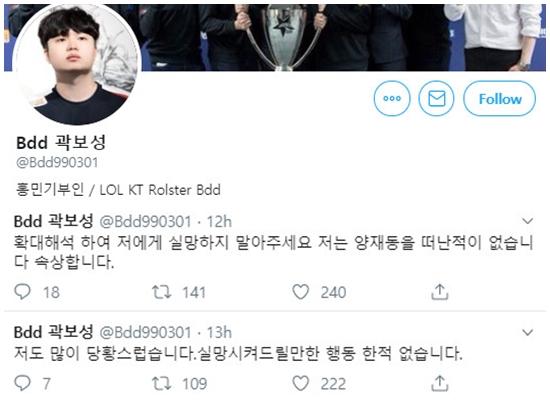Retweet the tweet with 141 retweets
This screenshot has height=404, width=550.
(161, 292)
